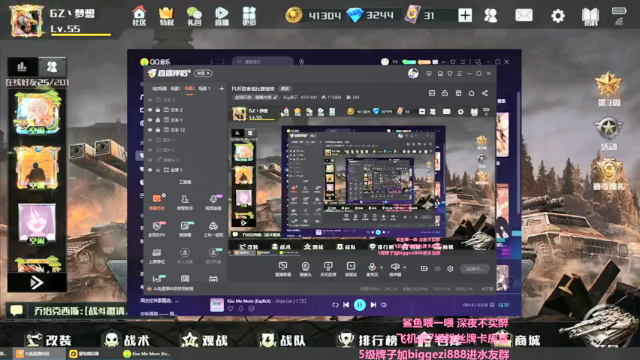The image size is (640, 360).
Task: Expand the microphone dropdown arrow
Action: [x=381, y=267]
